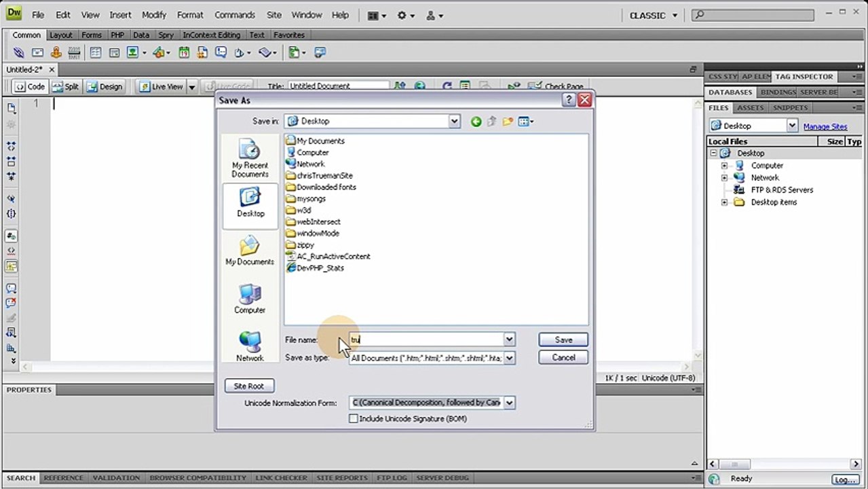Screen dimensions: 868x489
Task: Expand Computer node in Files panel
Action: (x=724, y=166)
